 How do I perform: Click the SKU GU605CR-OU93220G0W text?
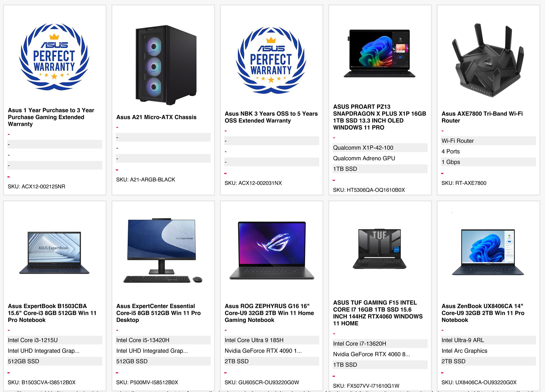click(262, 382)
